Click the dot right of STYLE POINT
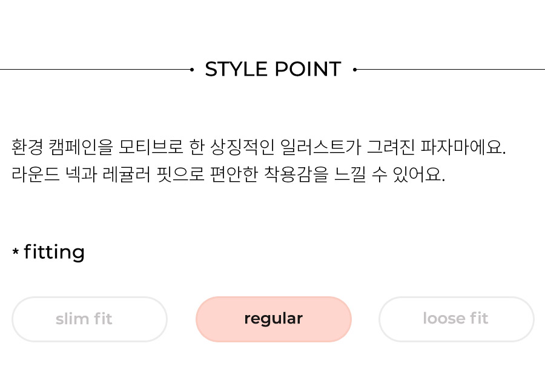 click(x=354, y=70)
